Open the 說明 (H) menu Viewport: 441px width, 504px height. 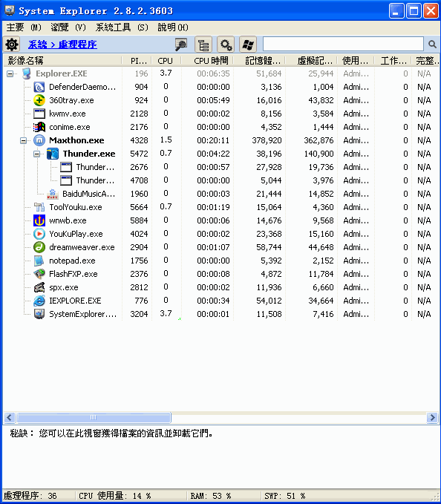coord(173,27)
